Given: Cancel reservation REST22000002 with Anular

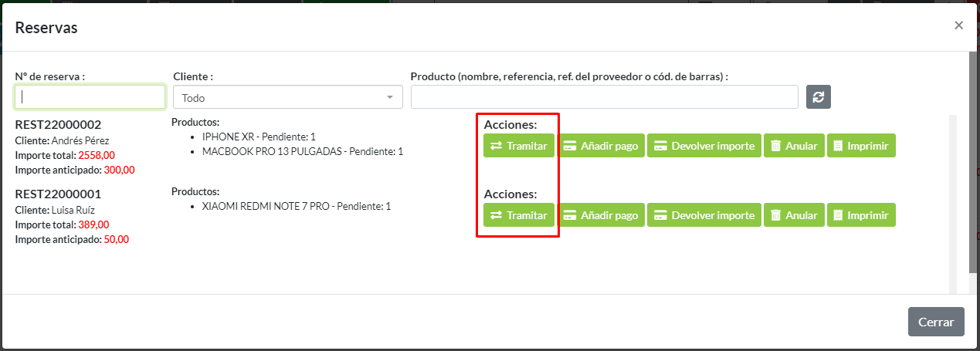Looking at the screenshot, I should [794, 146].
